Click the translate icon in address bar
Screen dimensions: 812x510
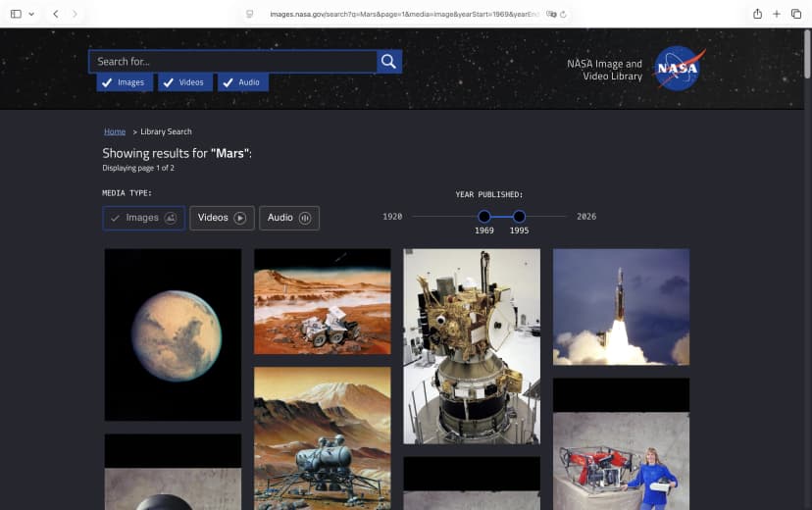(551, 15)
